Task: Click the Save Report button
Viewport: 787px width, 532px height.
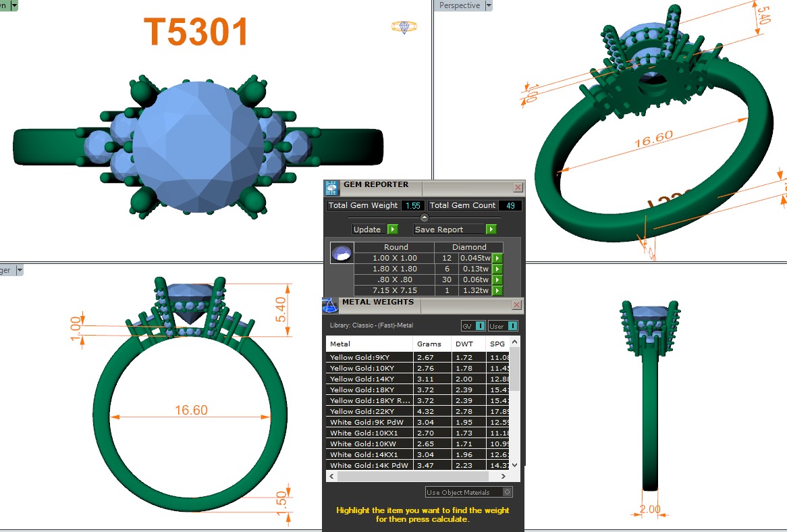Action: click(x=449, y=230)
